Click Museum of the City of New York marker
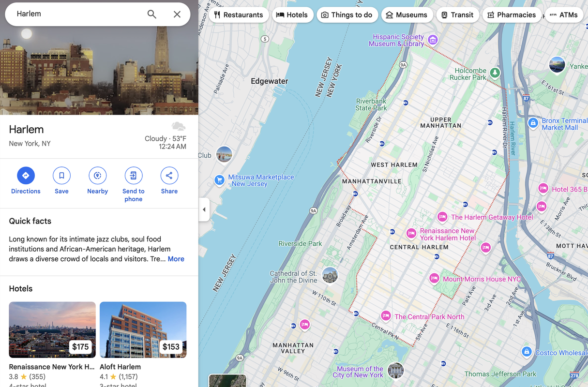The width and height of the screenshot is (588, 387). 396,371
